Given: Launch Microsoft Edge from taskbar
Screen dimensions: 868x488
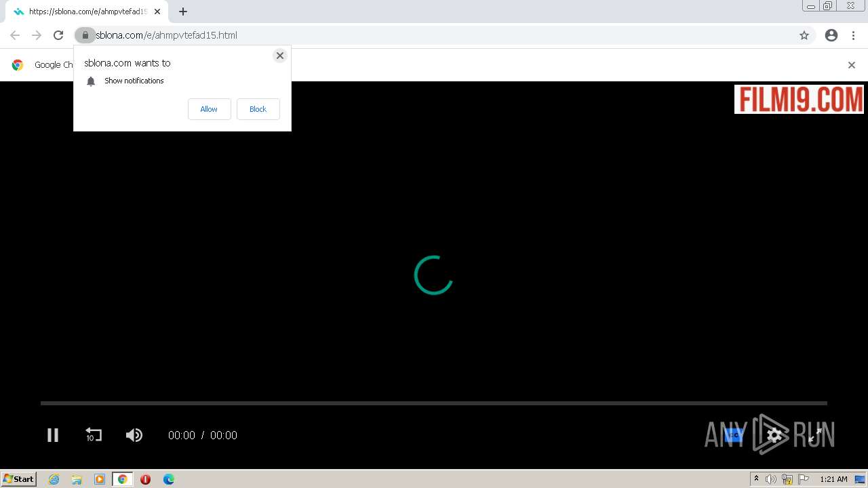Looking at the screenshot, I should tap(168, 479).
